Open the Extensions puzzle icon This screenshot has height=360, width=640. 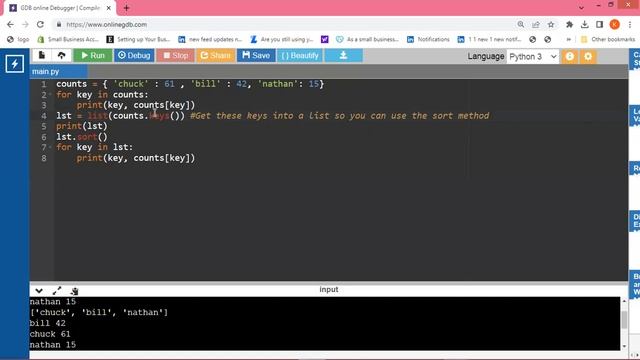[569, 24]
